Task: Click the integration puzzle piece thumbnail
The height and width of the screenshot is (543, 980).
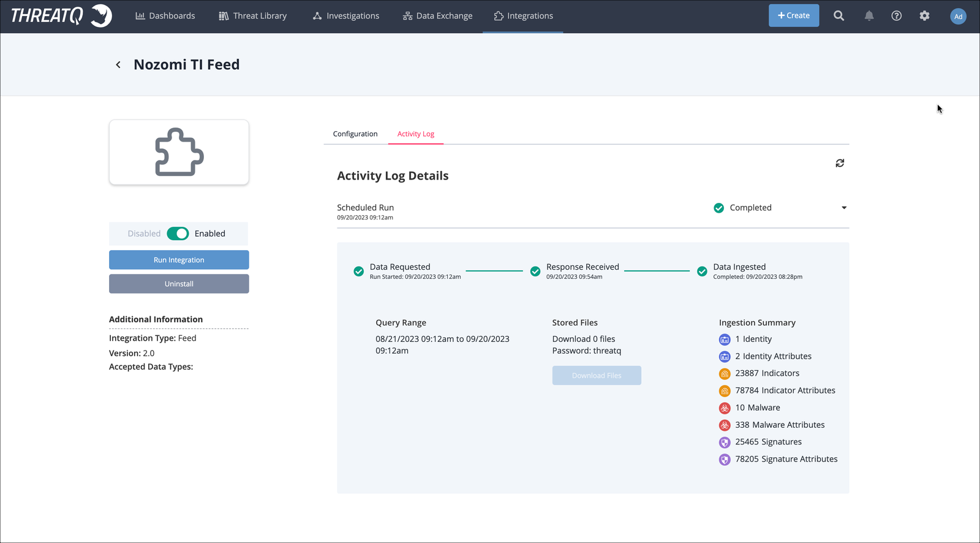Action: point(179,152)
